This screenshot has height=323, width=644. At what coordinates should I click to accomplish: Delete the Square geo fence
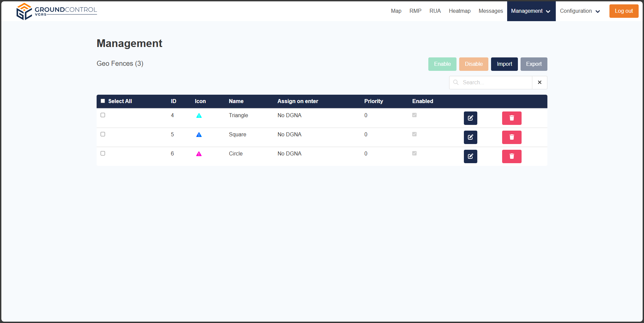[x=512, y=137]
